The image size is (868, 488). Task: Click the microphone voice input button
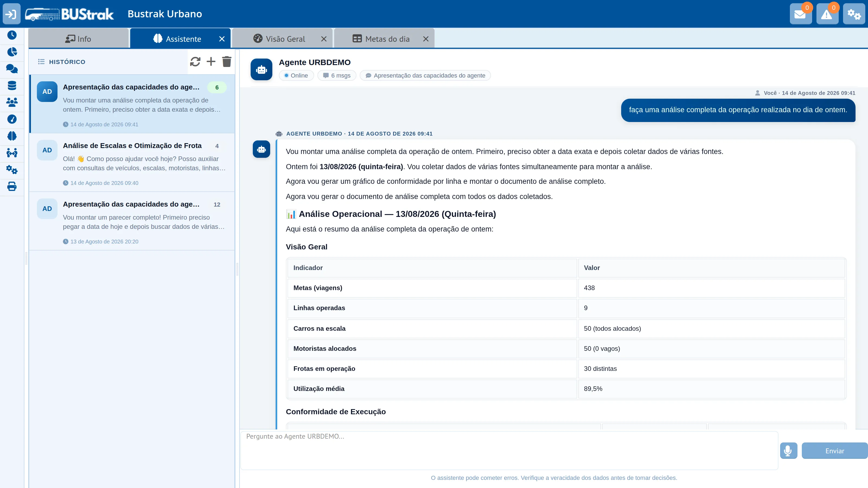pyautogui.click(x=789, y=451)
